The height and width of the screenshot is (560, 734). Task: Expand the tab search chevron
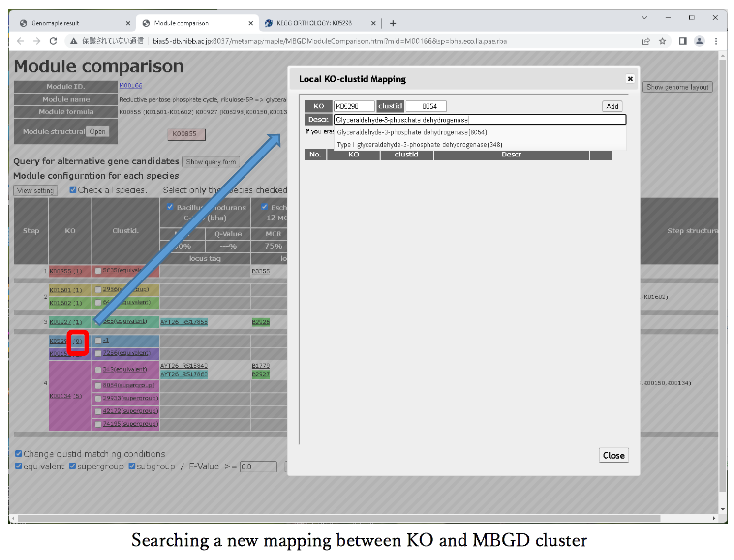point(644,18)
